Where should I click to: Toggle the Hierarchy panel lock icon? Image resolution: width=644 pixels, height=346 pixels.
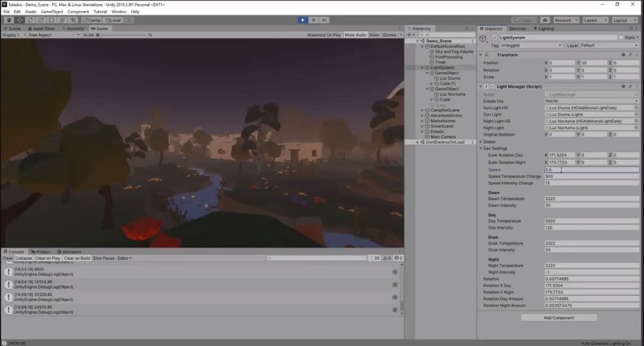click(x=466, y=28)
